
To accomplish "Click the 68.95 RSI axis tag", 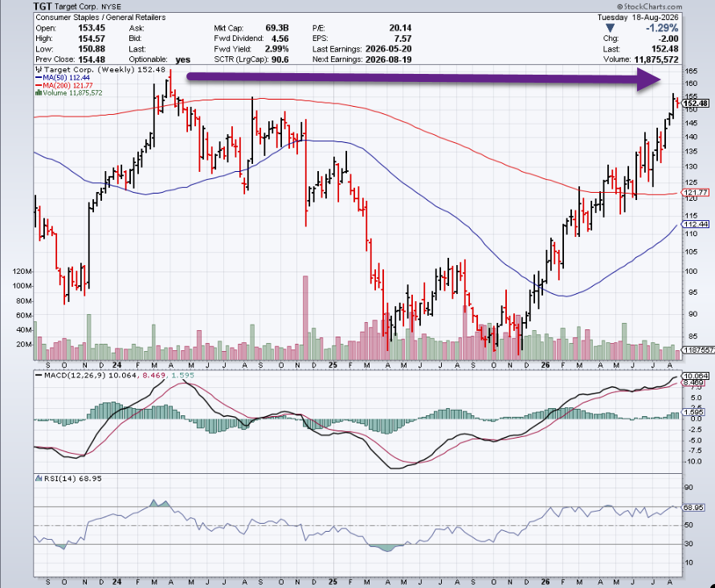I will click(694, 508).
